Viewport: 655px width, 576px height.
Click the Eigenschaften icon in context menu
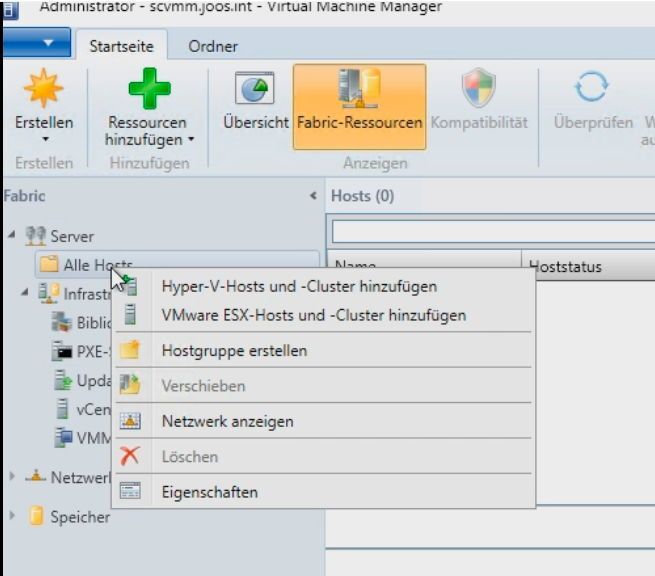click(x=130, y=491)
